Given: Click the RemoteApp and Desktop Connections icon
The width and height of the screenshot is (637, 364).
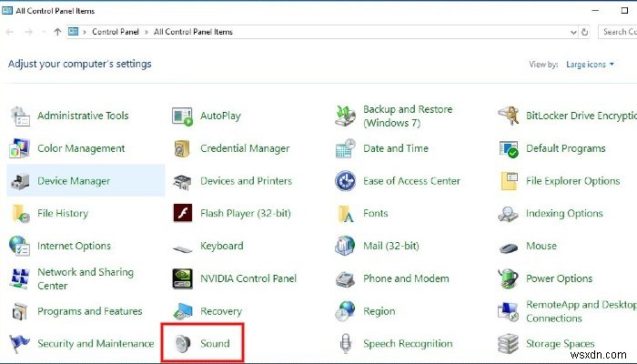Looking at the screenshot, I should [508, 311].
